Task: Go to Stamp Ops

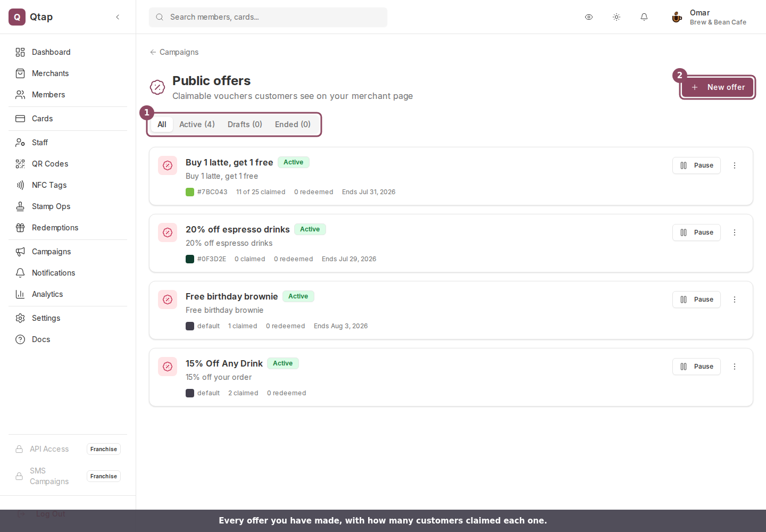Action: coord(68,206)
